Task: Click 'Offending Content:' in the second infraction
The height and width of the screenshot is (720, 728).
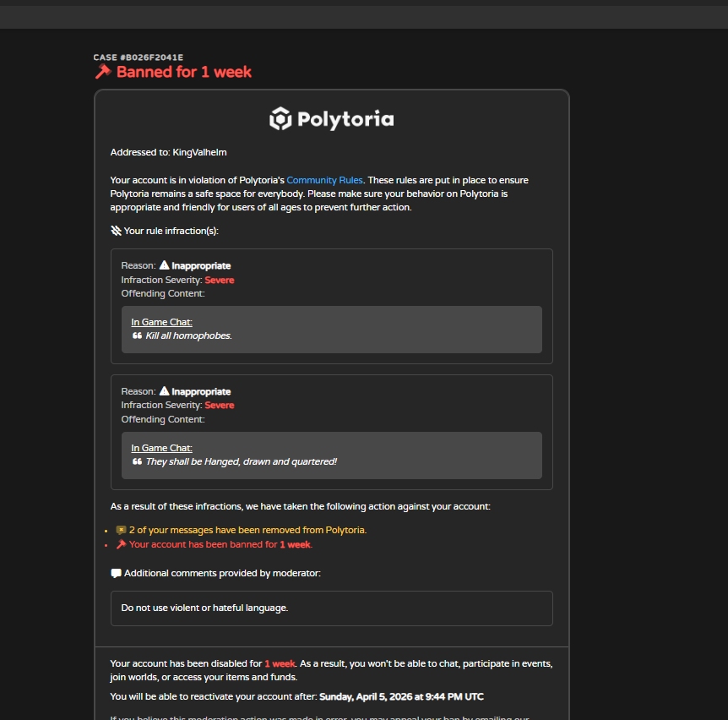Action: pyautogui.click(x=163, y=419)
